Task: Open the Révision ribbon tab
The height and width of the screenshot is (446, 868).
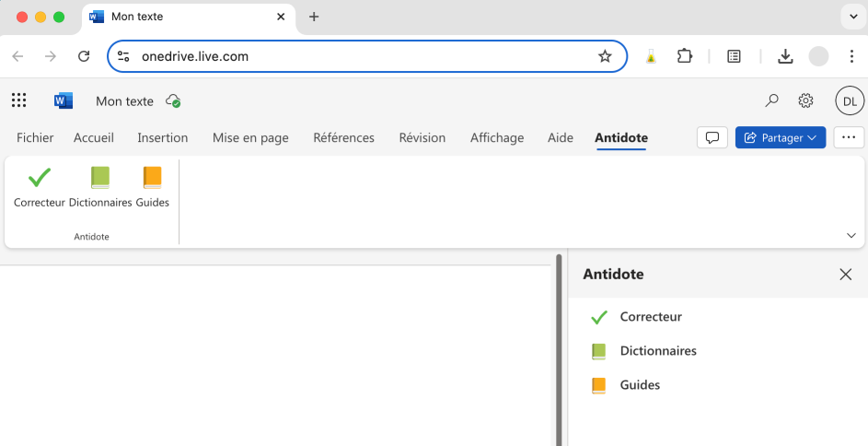Action: tap(422, 137)
